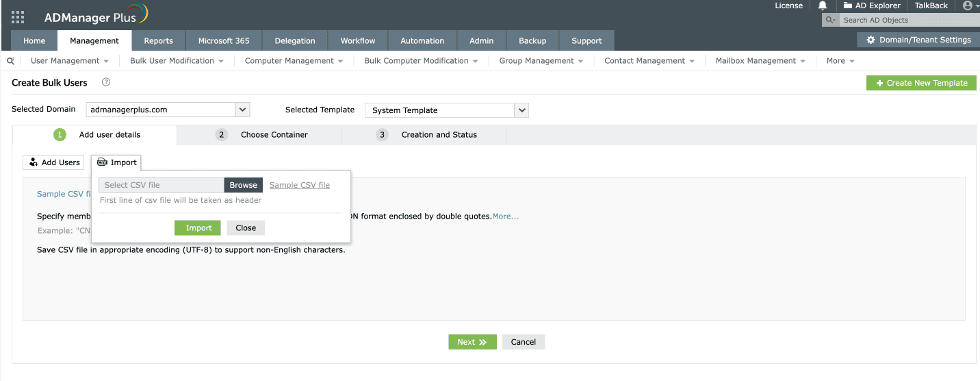Image resolution: width=980 pixels, height=381 pixels.
Task: Click Create New Template button
Action: [x=921, y=83]
